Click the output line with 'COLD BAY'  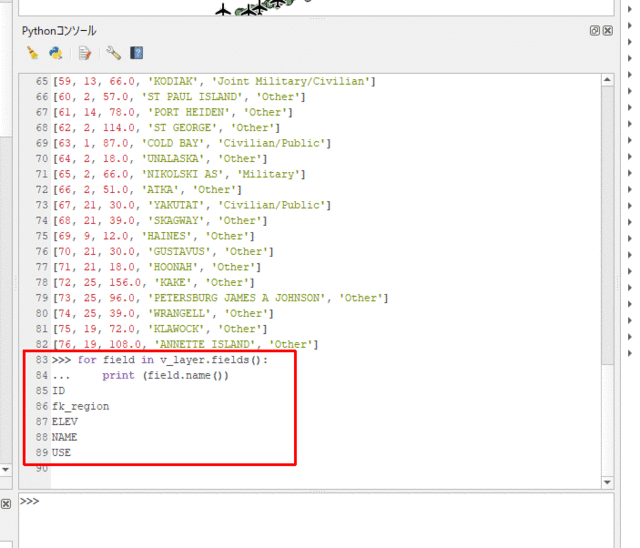pos(191,143)
